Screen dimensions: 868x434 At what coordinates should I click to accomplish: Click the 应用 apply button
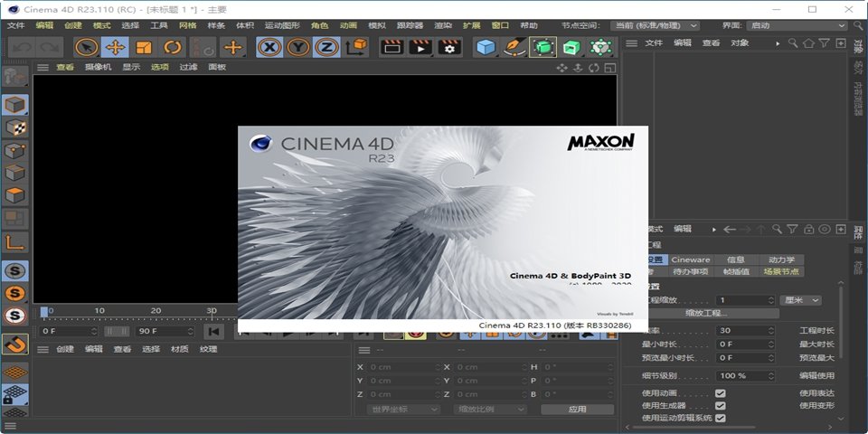578,409
